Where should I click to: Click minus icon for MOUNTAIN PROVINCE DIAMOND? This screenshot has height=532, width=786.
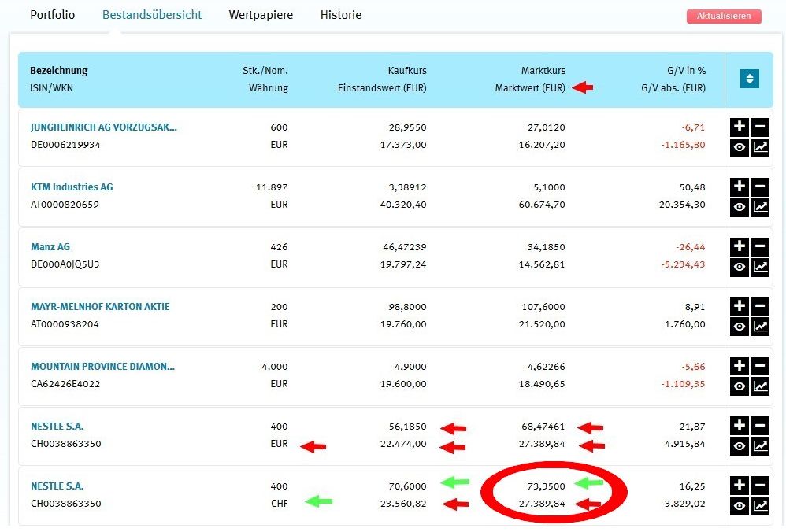coord(760,366)
